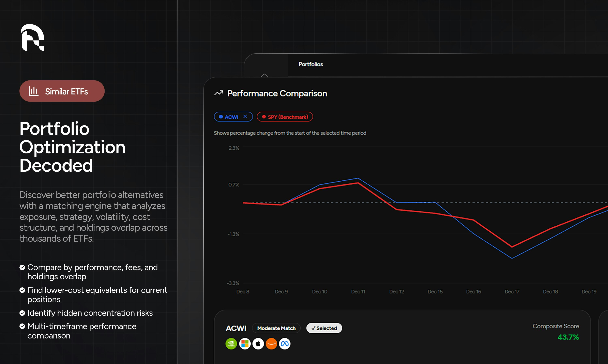Click the 43.7% Composite Score value
The width and height of the screenshot is (608, 364).
coord(568,337)
